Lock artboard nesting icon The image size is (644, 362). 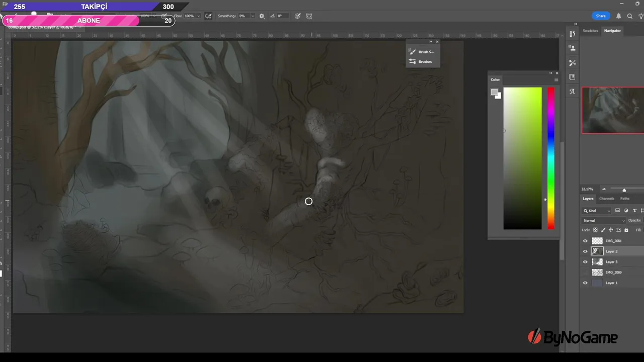[618, 230]
